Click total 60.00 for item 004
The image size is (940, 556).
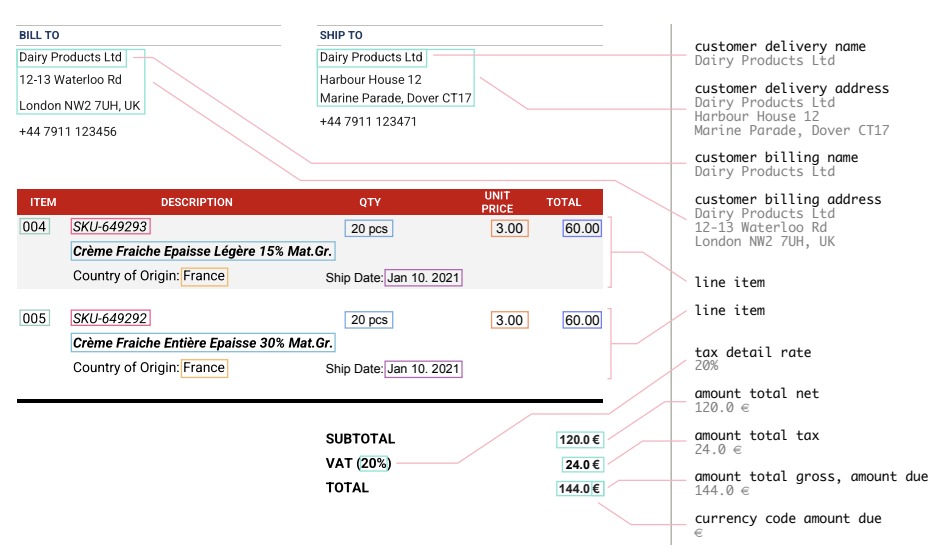pos(582,229)
